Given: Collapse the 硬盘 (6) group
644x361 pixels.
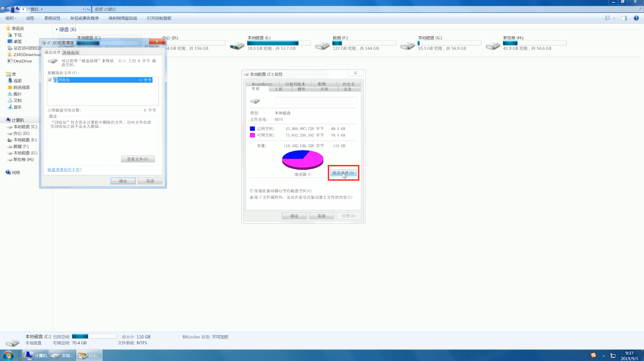Looking at the screenshot, I should coord(56,30).
